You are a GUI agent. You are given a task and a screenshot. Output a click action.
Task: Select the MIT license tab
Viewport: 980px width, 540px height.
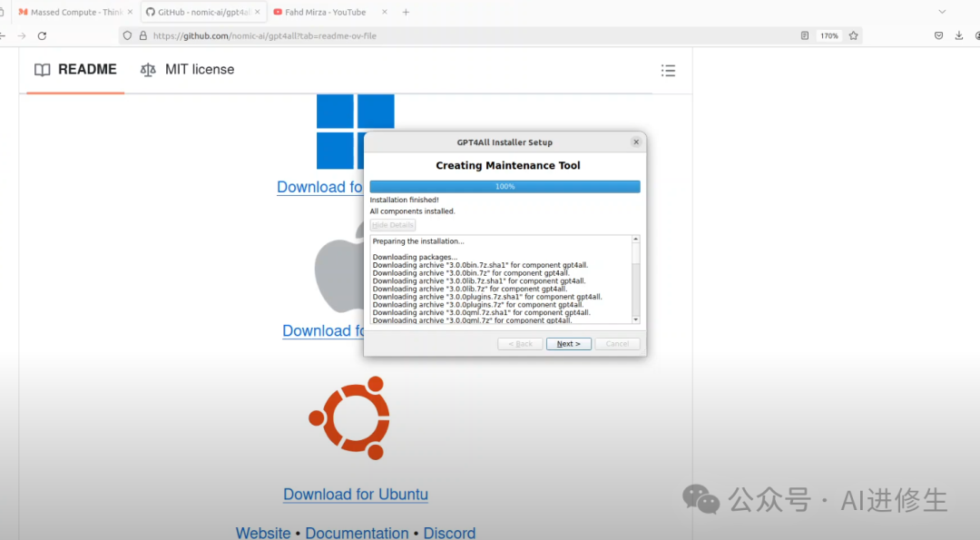click(188, 69)
